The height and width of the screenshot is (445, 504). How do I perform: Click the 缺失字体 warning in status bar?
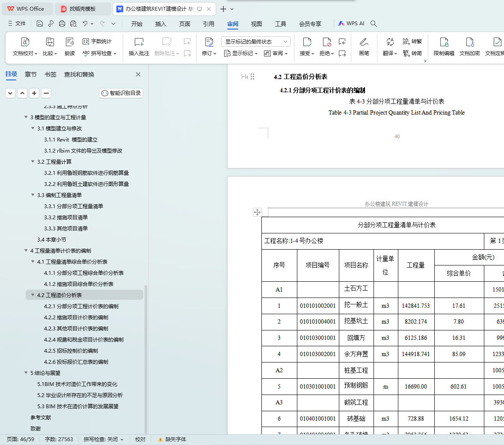(x=172, y=439)
